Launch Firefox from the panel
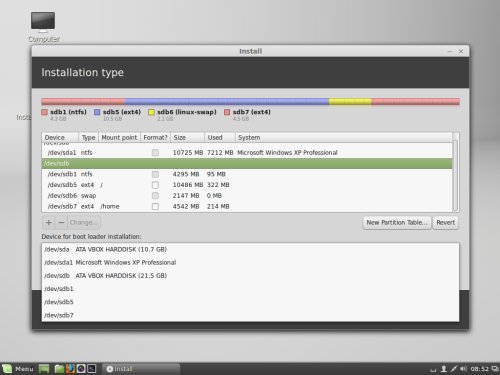Viewport: 500px width, 375px height. point(70,368)
